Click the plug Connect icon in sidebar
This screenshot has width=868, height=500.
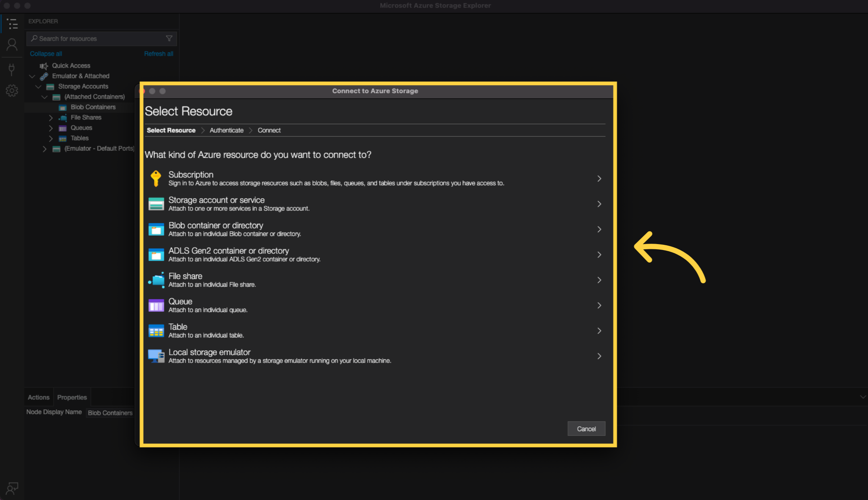tap(12, 69)
